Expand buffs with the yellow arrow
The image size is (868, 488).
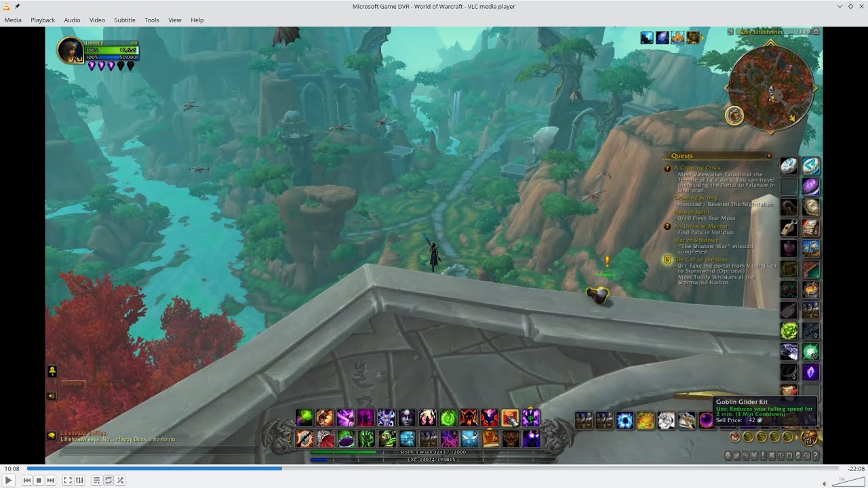(x=702, y=38)
